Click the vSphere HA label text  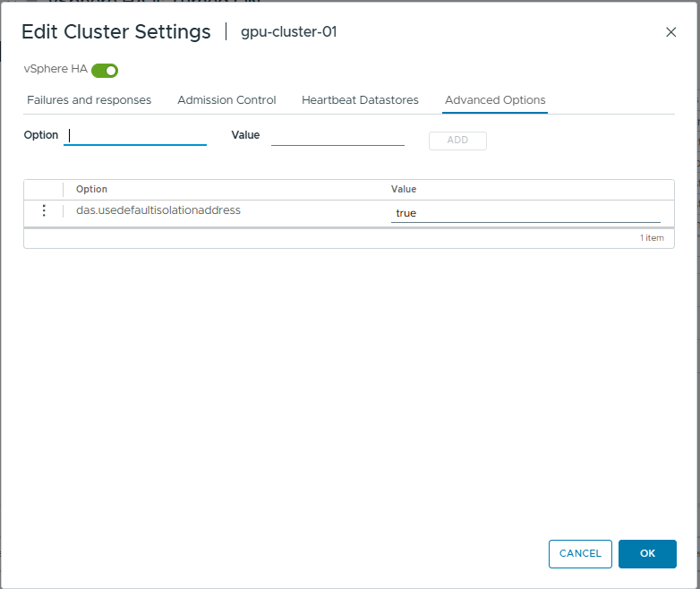[55, 69]
